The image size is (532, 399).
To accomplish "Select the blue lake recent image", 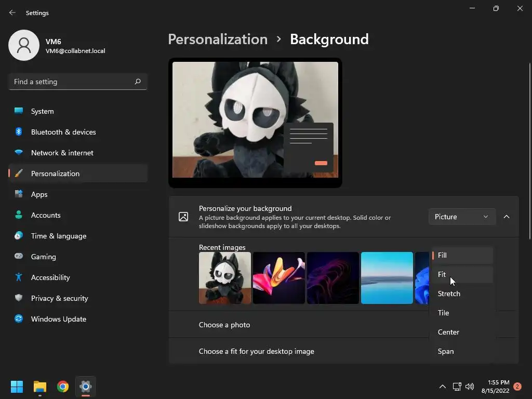I will click(x=387, y=278).
